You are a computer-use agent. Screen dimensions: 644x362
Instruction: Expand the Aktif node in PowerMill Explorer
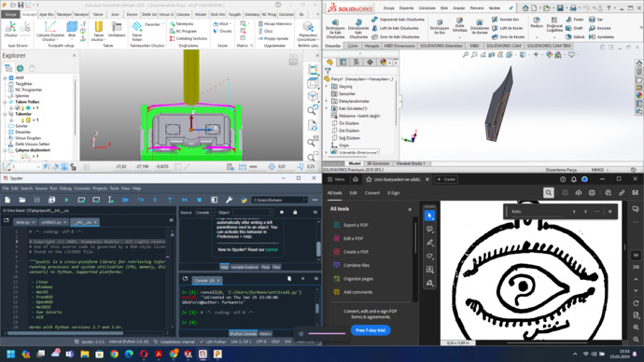(5, 77)
